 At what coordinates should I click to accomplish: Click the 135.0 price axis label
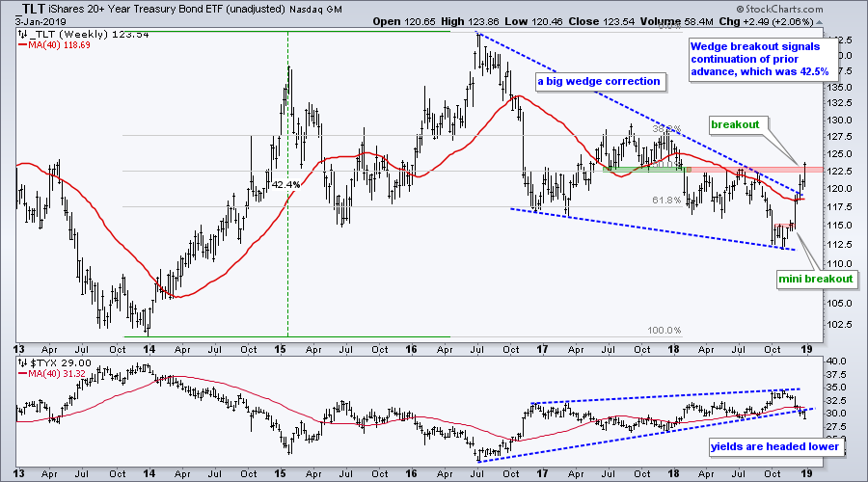click(837, 87)
